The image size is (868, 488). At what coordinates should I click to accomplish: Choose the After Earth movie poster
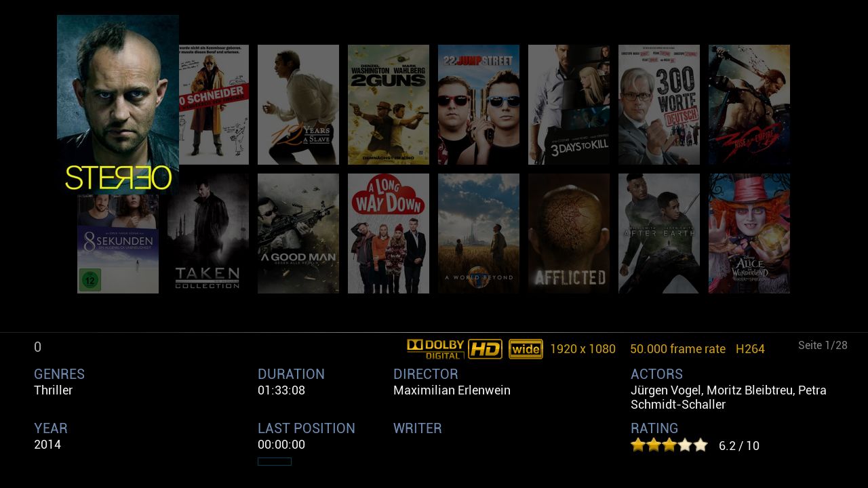pos(659,233)
